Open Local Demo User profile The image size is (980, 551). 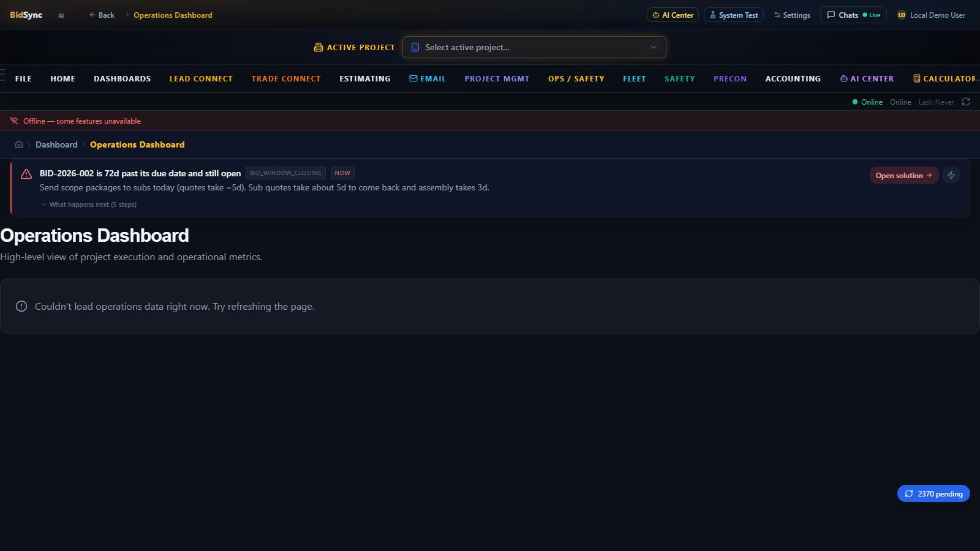[931, 15]
